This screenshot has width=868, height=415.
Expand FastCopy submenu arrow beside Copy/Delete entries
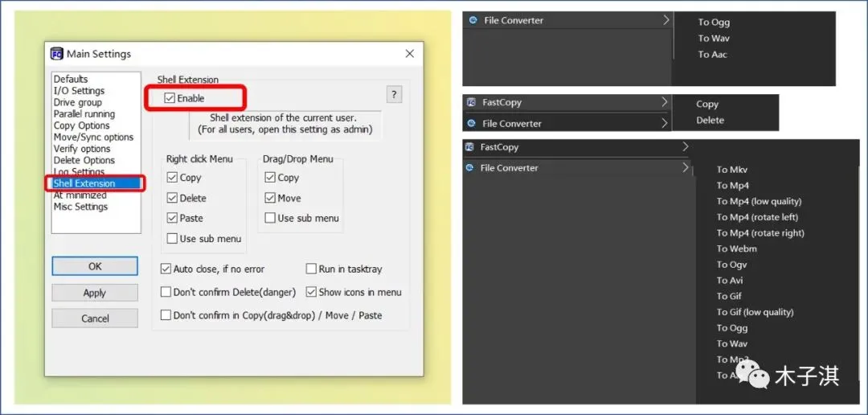click(665, 102)
